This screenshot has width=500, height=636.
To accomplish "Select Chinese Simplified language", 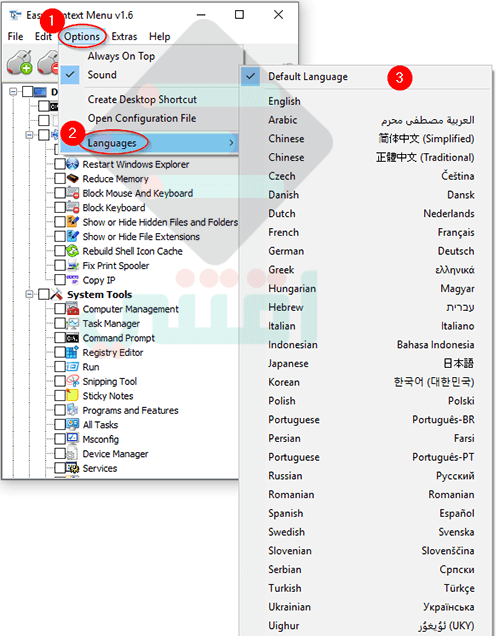I will click(x=366, y=138).
